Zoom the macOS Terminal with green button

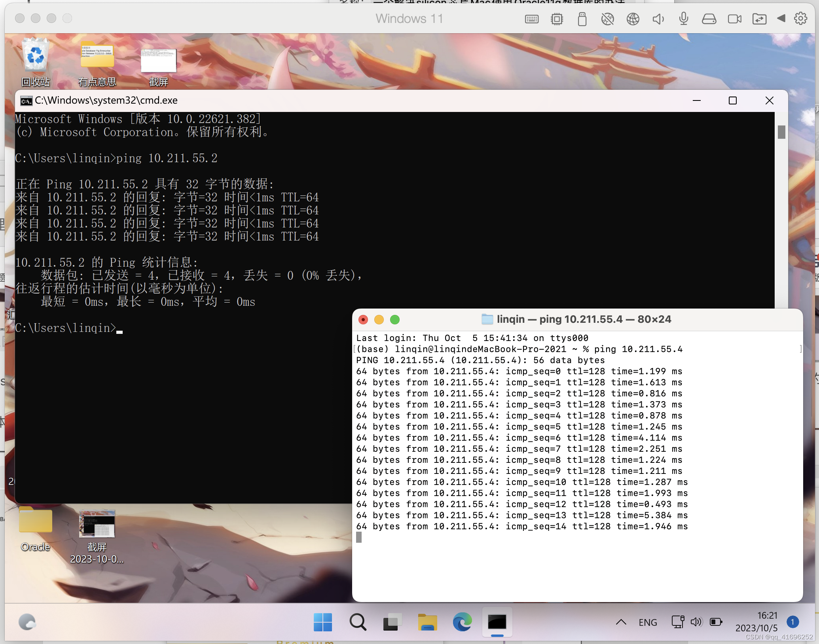[394, 320]
